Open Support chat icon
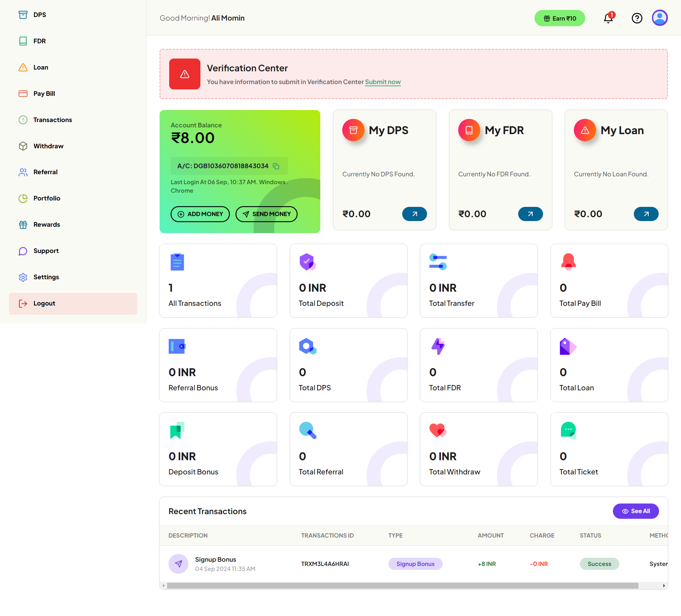 [x=23, y=251]
